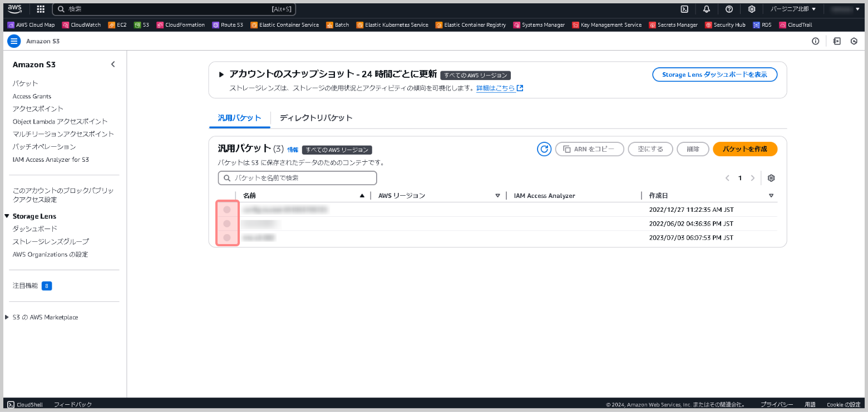868x412 pixels.
Task: Collapse the Storage Lens section
Action: [x=7, y=216]
